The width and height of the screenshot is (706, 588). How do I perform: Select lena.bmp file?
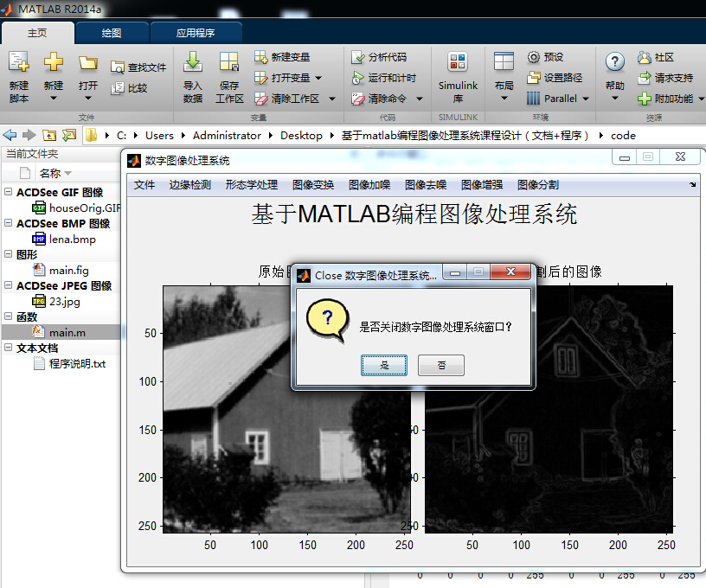(64, 239)
